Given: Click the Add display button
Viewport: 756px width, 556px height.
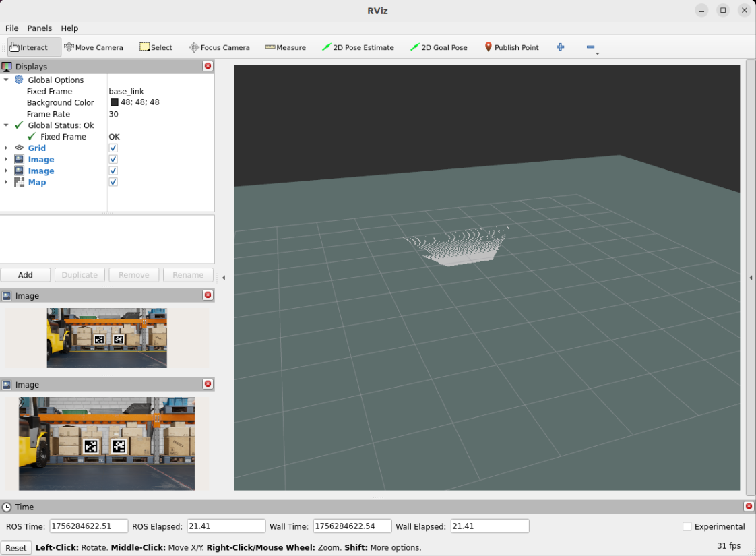Looking at the screenshot, I should pos(26,275).
